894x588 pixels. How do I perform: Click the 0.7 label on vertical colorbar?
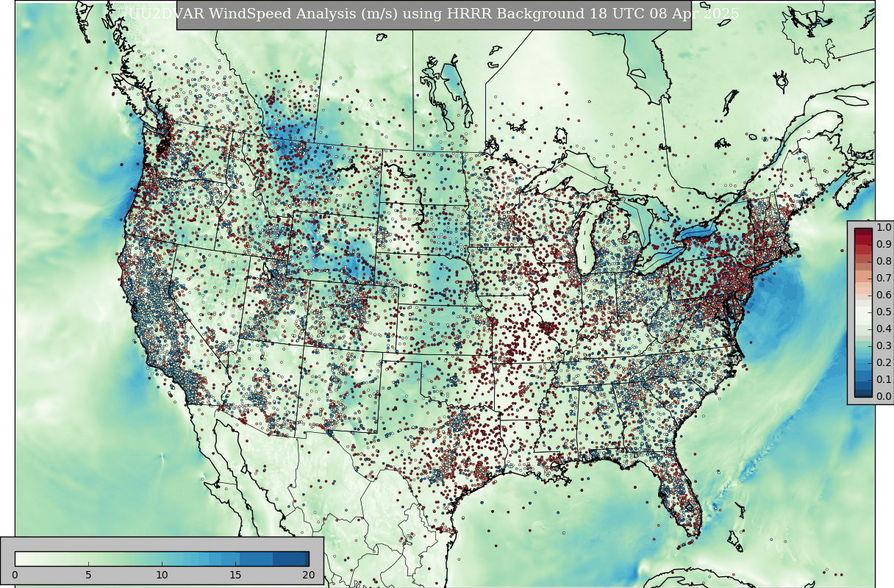(884, 279)
